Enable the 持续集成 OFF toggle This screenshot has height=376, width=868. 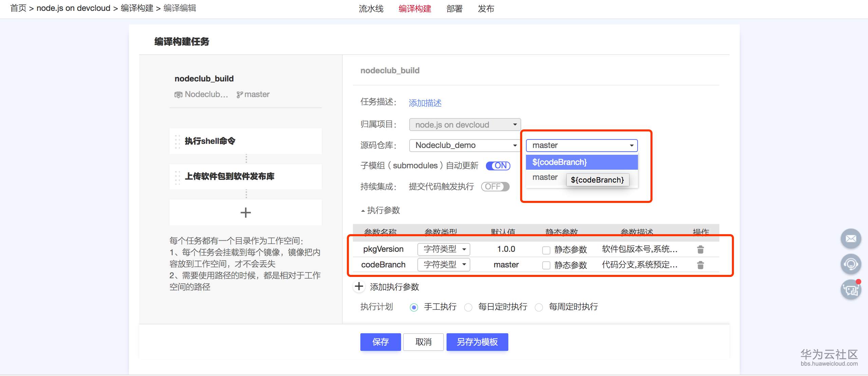pyautogui.click(x=495, y=187)
